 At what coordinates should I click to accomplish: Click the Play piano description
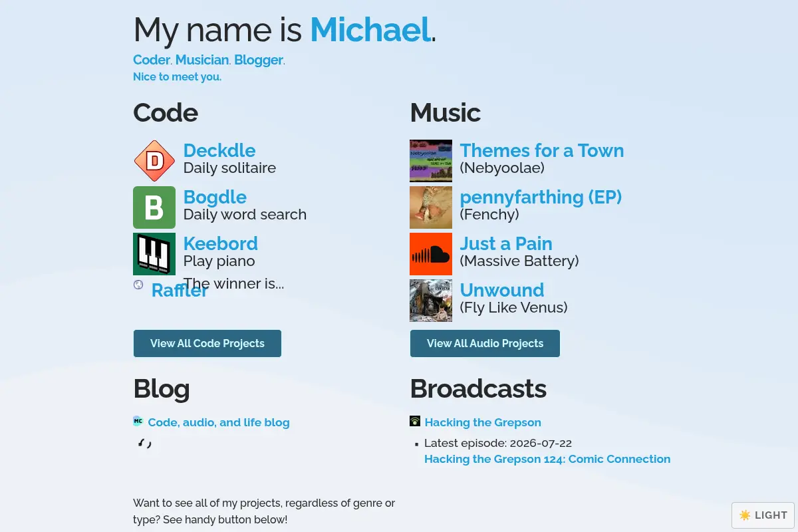[219, 261]
